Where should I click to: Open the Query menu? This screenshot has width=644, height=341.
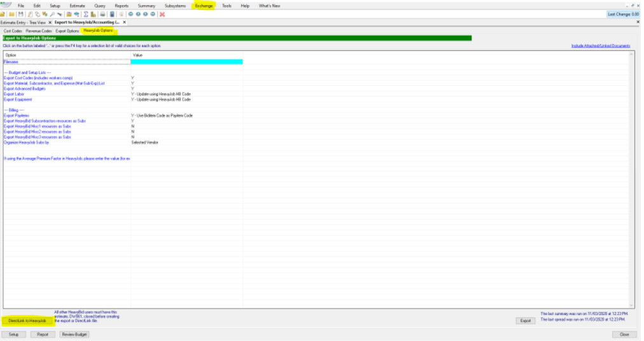point(100,6)
